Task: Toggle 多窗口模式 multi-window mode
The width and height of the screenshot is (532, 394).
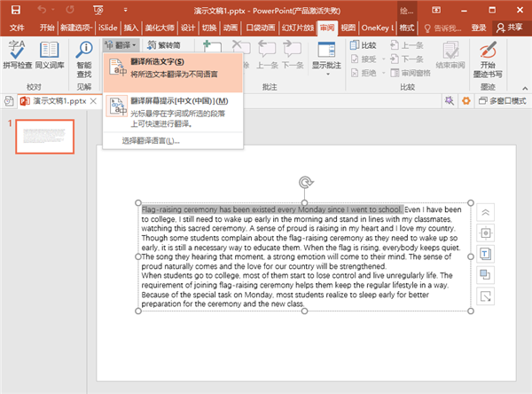Action: click(503, 100)
